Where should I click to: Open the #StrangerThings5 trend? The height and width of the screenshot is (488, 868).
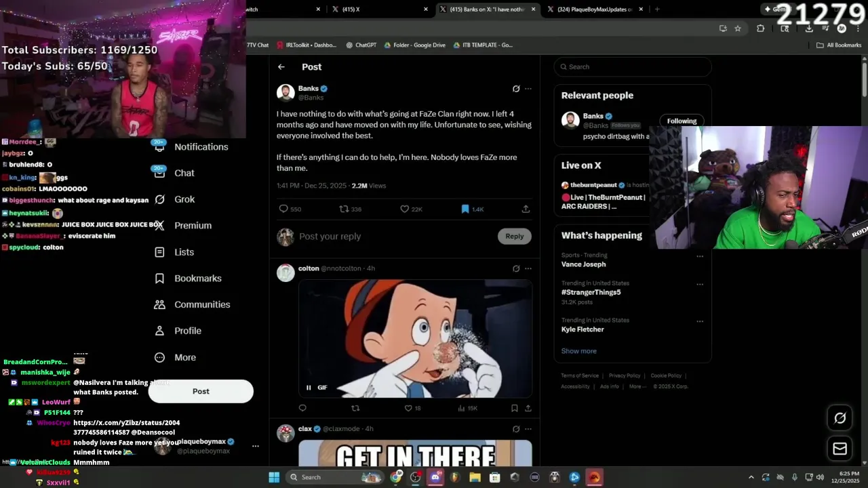pos(591,292)
